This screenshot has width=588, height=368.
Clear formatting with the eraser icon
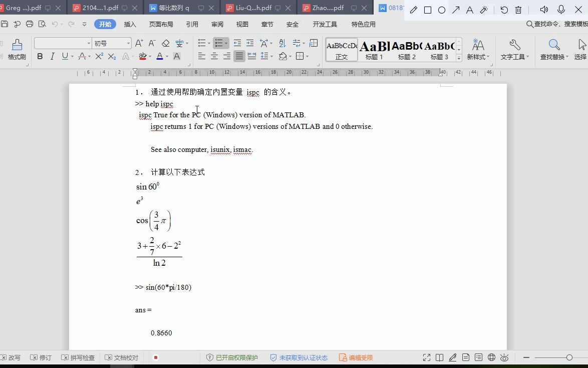pos(166,43)
